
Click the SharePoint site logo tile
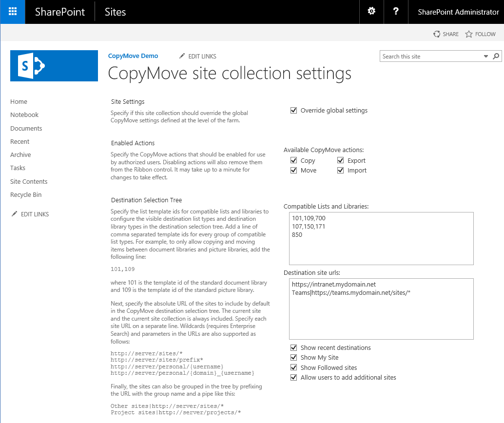pos(54,65)
